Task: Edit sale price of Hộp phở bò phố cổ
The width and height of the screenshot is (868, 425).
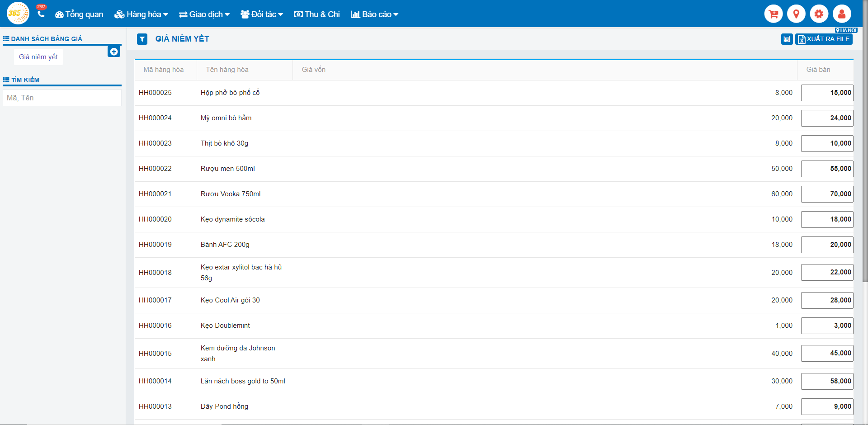Action: point(826,93)
